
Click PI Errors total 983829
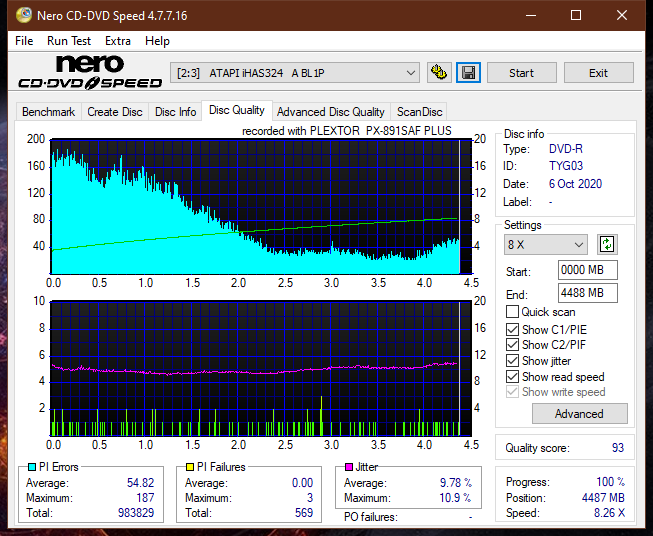coord(136,512)
